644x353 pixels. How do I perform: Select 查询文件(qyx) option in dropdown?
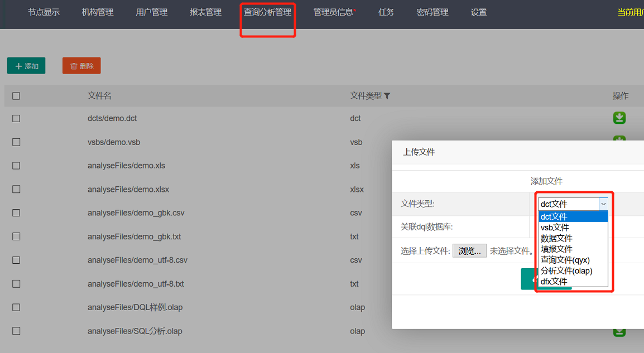[x=573, y=260]
